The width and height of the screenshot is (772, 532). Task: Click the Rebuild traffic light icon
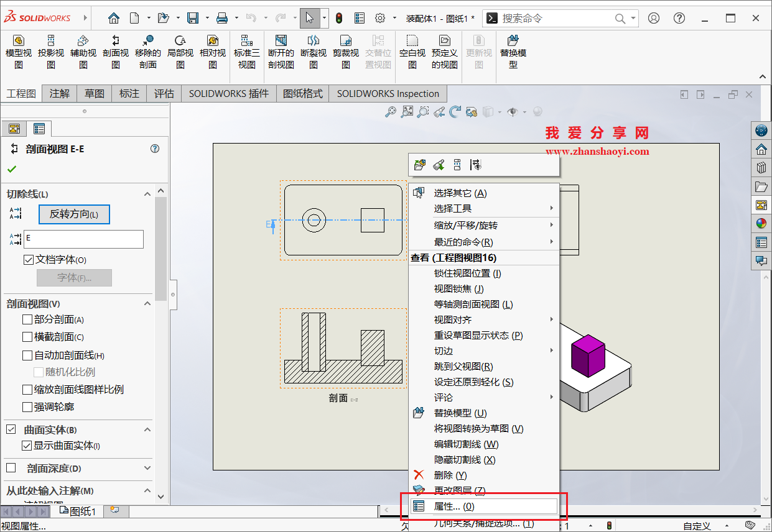(339, 18)
